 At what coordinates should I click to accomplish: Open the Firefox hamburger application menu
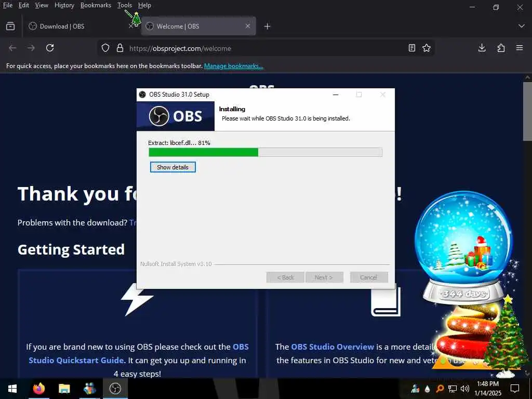click(x=520, y=48)
